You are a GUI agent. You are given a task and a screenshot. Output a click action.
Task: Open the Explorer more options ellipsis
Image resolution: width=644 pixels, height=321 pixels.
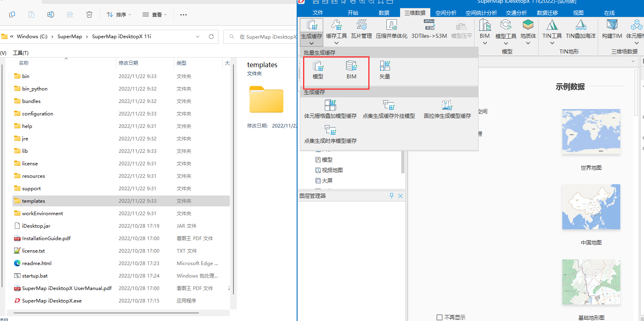coord(184,15)
